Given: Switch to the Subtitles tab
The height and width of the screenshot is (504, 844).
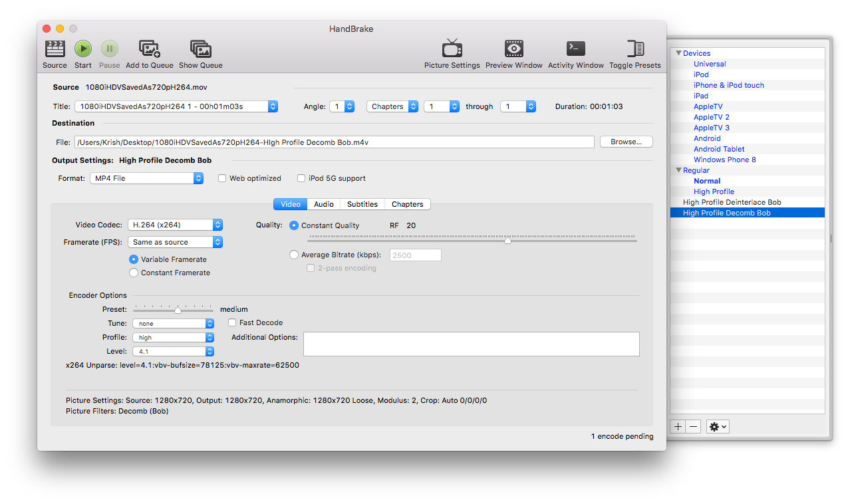Looking at the screenshot, I should pyautogui.click(x=362, y=204).
